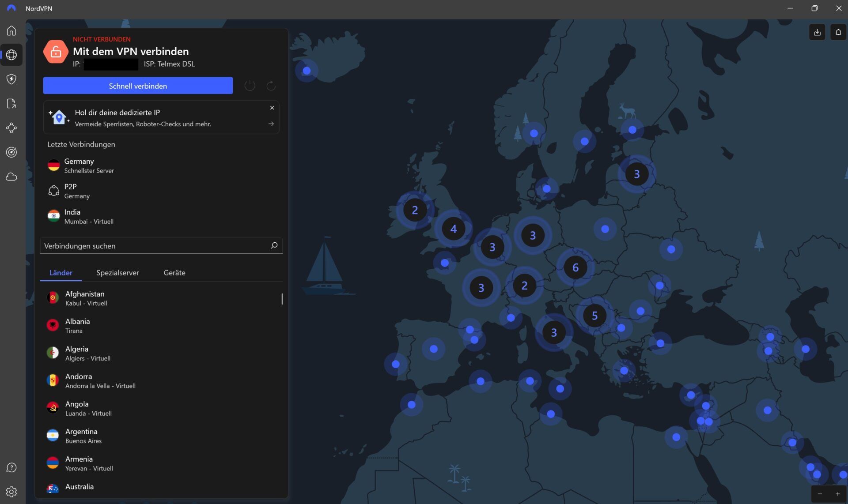Click the Iceland server dot on map

(x=307, y=71)
